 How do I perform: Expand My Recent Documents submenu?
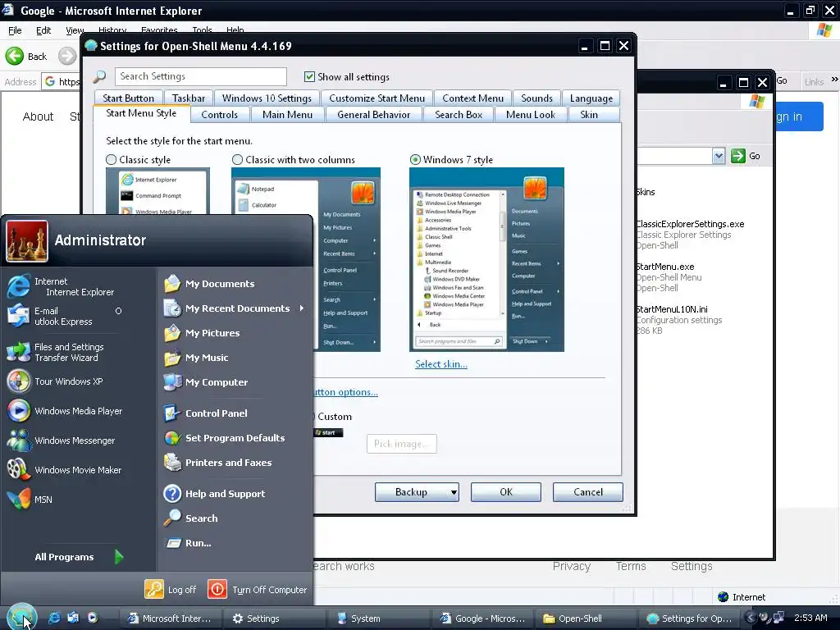point(302,308)
